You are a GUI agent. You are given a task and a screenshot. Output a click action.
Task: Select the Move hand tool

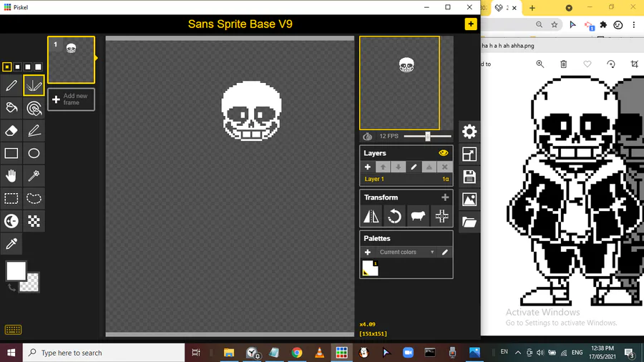click(x=11, y=176)
